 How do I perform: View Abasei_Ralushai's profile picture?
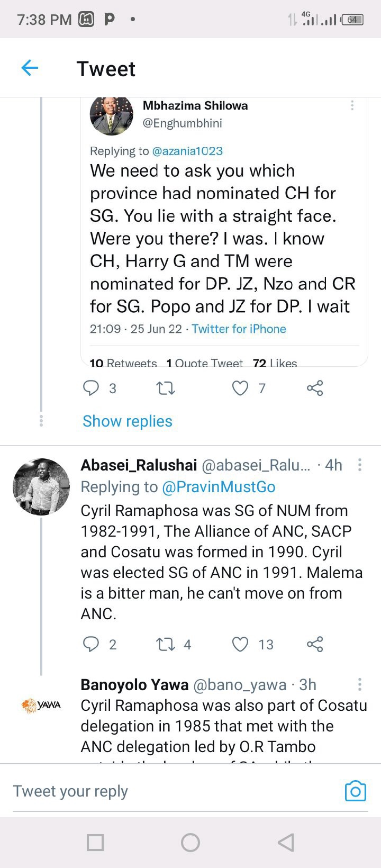click(x=41, y=487)
